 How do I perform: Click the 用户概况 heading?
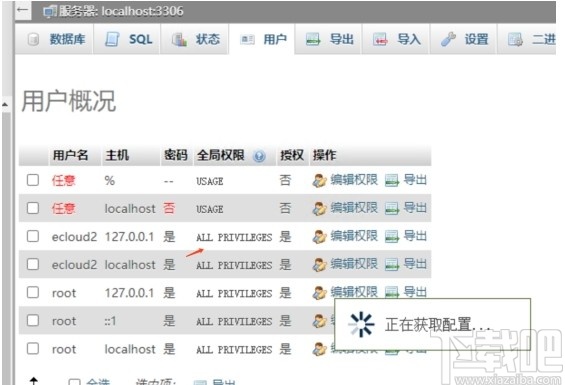coord(68,101)
